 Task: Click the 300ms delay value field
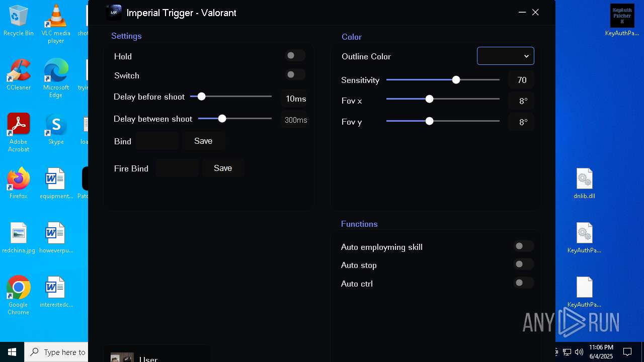295,120
